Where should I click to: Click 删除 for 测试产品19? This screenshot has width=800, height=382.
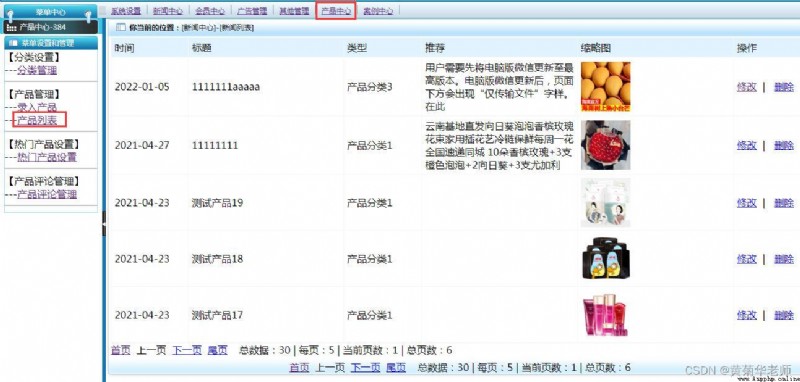tap(784, 203)
